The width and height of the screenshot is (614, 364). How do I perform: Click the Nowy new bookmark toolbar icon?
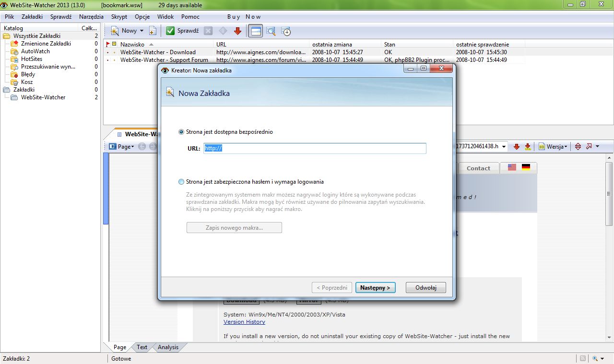point(115,31)
